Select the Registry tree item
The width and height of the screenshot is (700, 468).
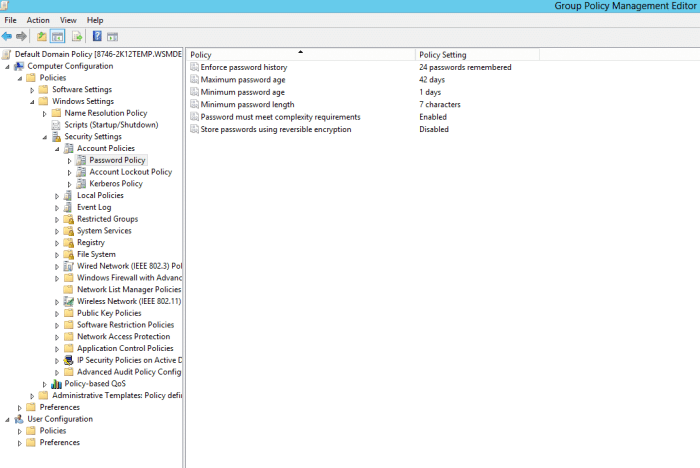tap(91, 242)
